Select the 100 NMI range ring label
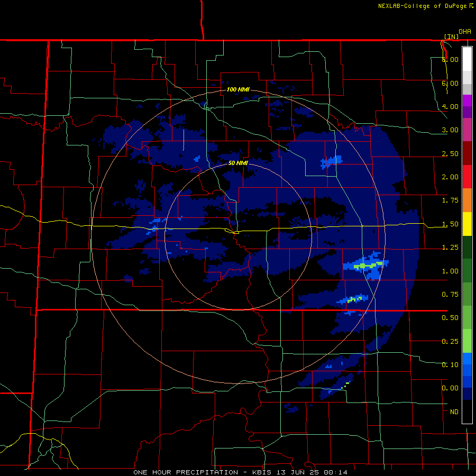Viewport: 476px width, 476px height. tap(238, 89)
